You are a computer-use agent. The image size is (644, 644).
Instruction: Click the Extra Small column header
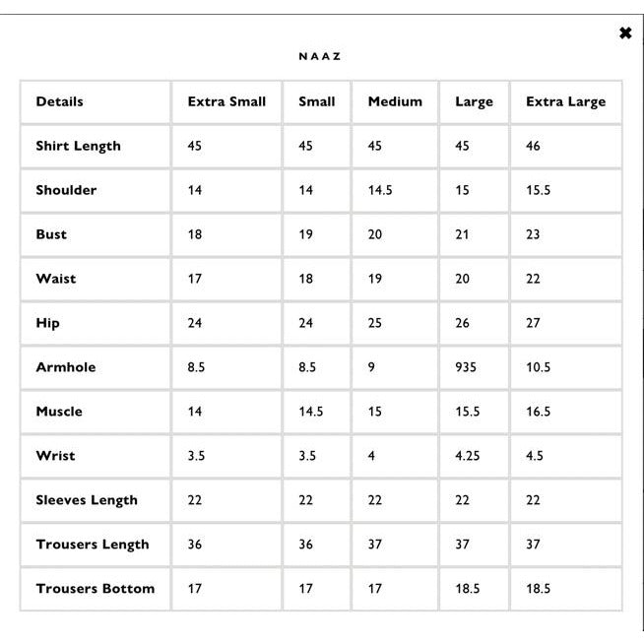pos(226,101)
